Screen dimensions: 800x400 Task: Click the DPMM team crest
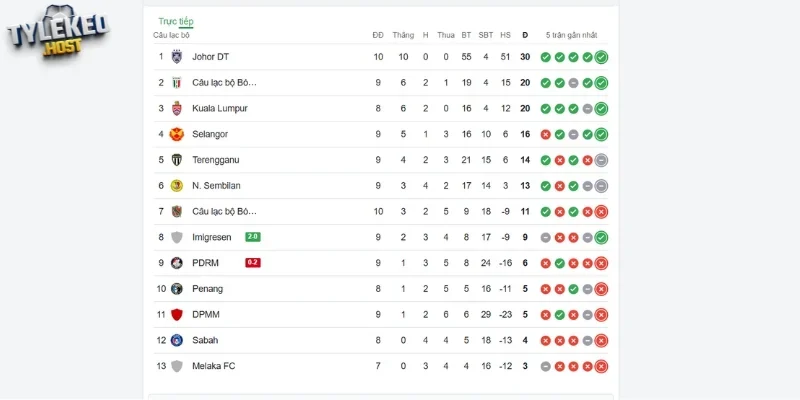click(x=177, y=314)
